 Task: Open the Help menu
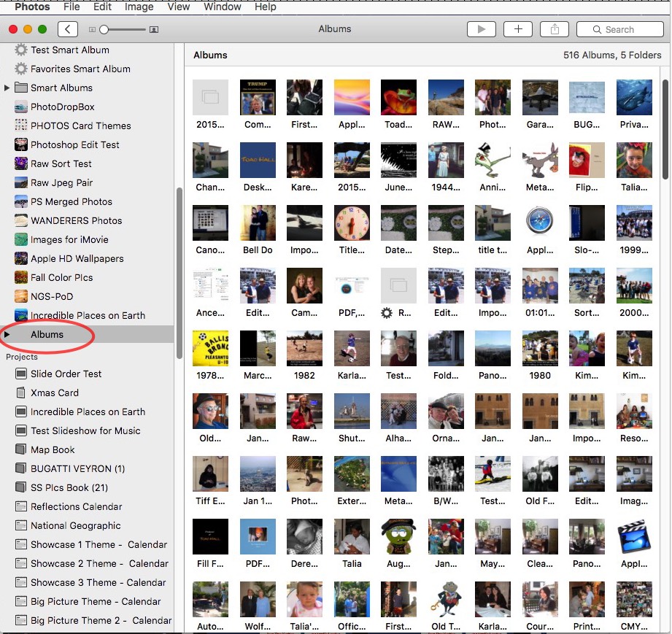pos(266,7)
